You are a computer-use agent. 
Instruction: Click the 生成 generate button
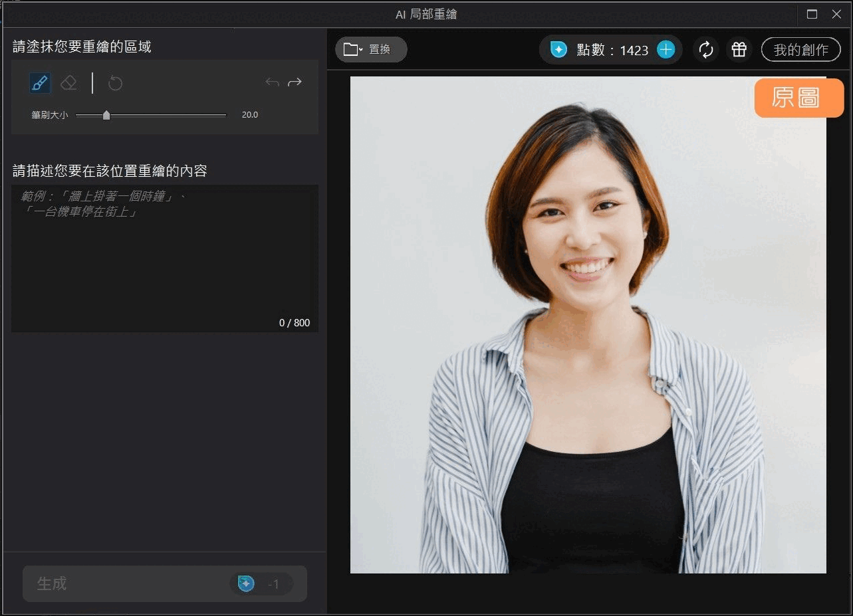164,583
